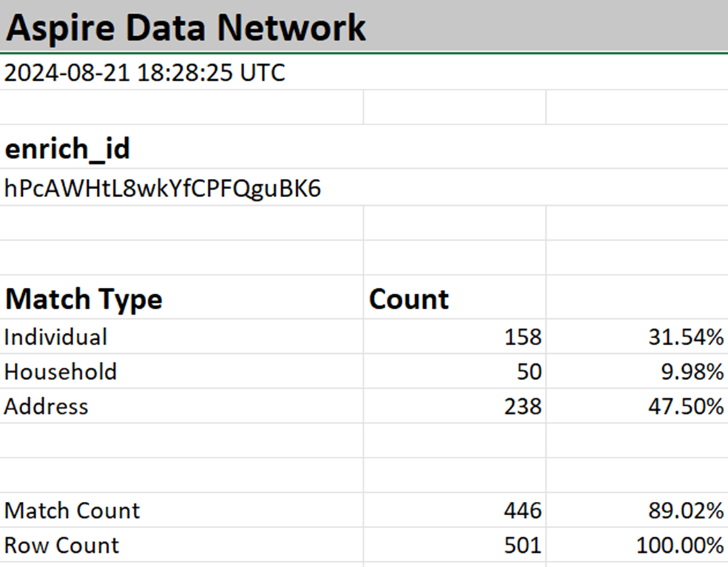
Task: Select the 'enrich_id' header cell
Action: coord(364,147)
